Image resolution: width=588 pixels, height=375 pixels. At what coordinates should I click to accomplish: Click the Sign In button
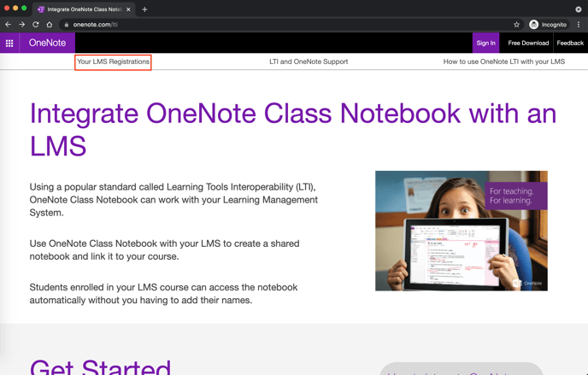point(485,43)
